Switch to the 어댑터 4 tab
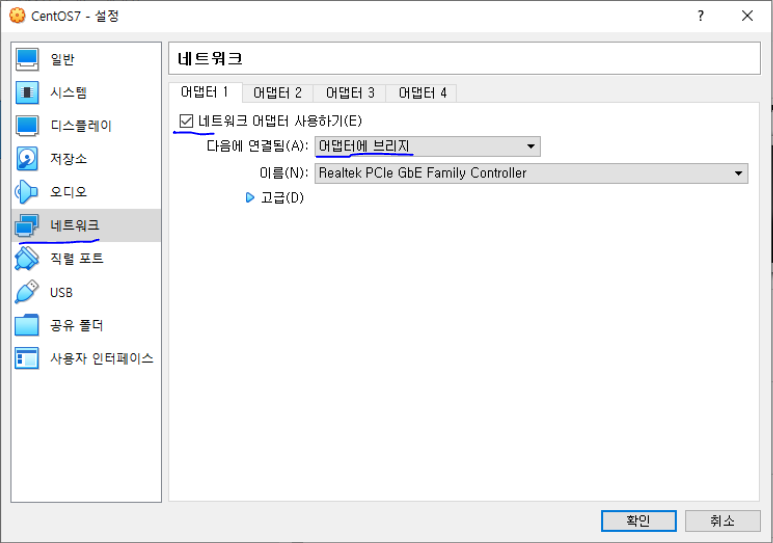This screenshot has width=773, height=543. coord(422,93)
